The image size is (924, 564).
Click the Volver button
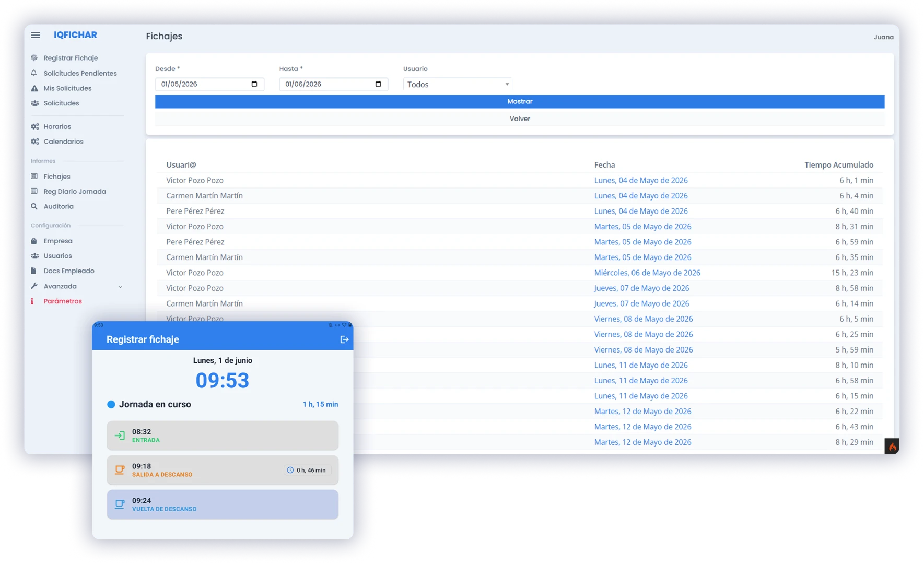pos(520,119)
